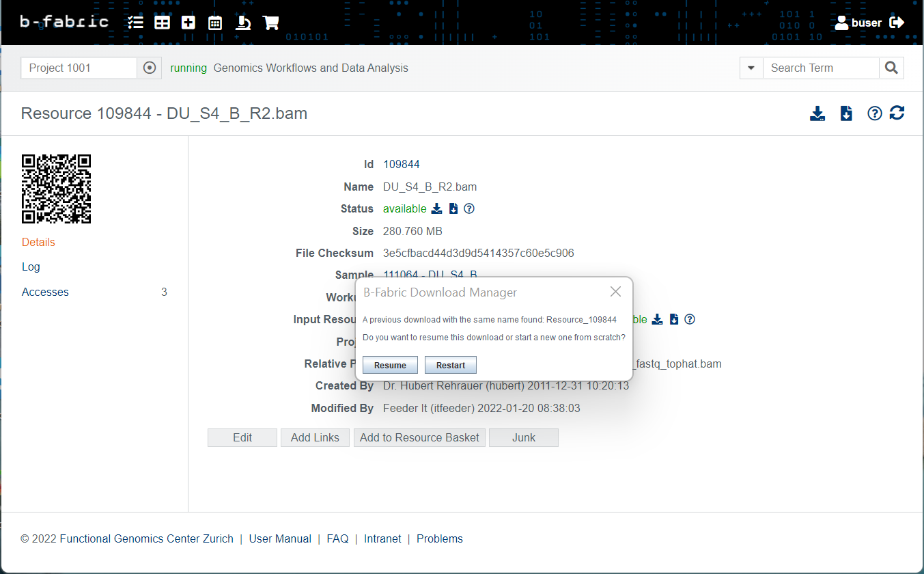The width and height of the screenshot is (924, 574).
Task: Expand the search type dropdown arrow
Action: [751, 68]
